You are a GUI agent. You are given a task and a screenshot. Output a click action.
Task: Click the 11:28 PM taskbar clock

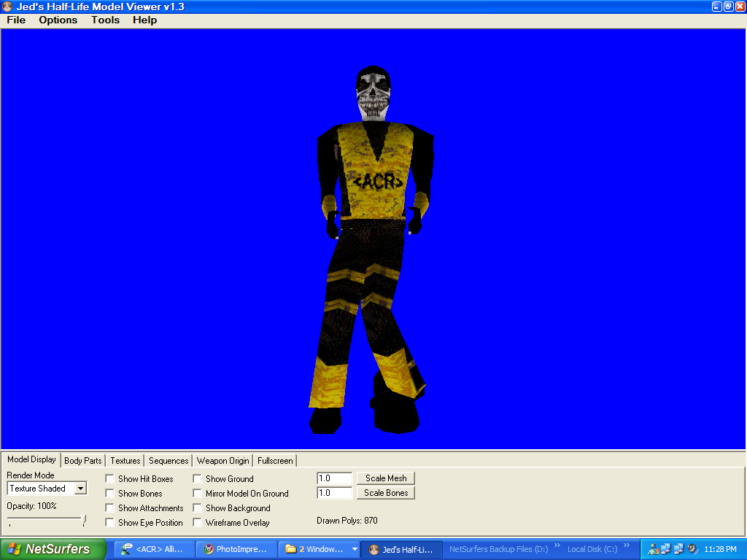[x=720, y=549]
